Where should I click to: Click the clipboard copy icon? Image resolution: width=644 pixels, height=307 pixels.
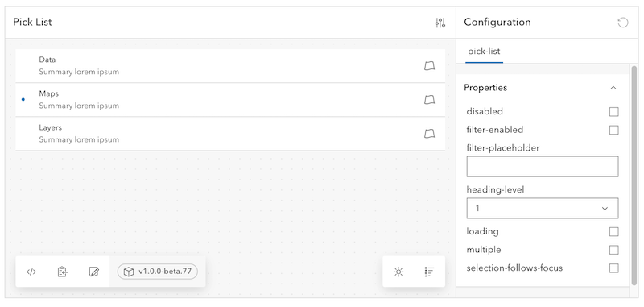click(63, 272)
